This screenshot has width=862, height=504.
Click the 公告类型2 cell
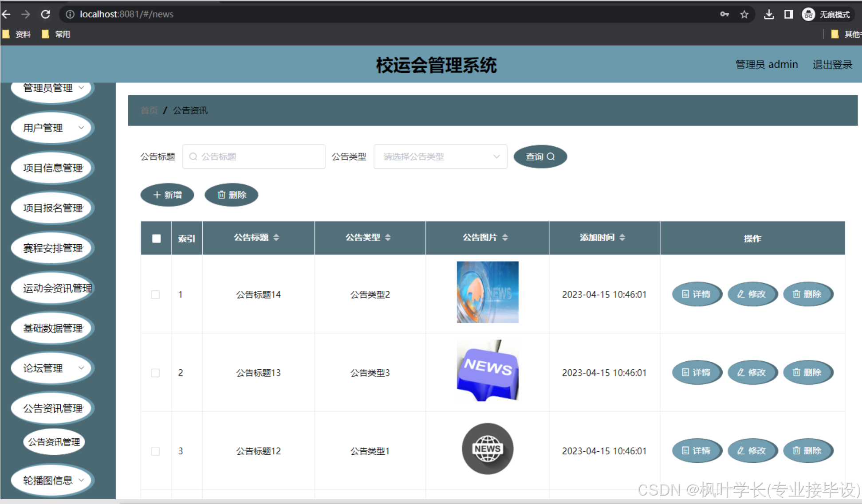click(370, 295)
